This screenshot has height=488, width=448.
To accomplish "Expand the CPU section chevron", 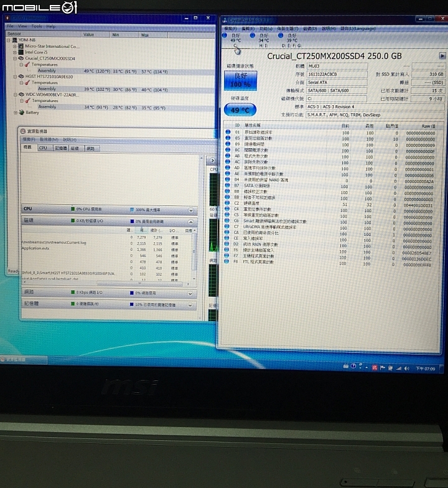I will (190, 210).
